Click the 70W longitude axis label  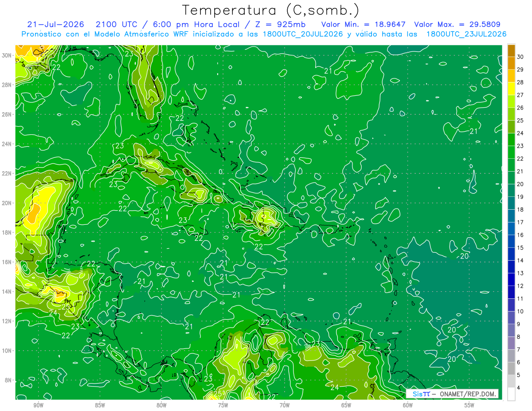285,405
